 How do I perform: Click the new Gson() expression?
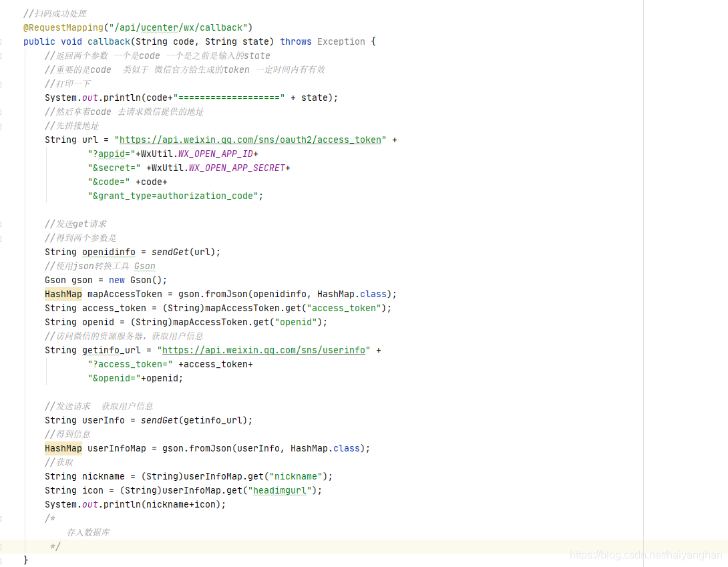coord(135,280)
